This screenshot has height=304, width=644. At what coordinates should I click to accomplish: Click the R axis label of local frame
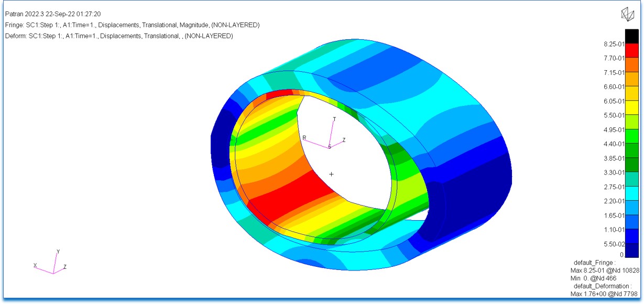(x=304, y=138)
